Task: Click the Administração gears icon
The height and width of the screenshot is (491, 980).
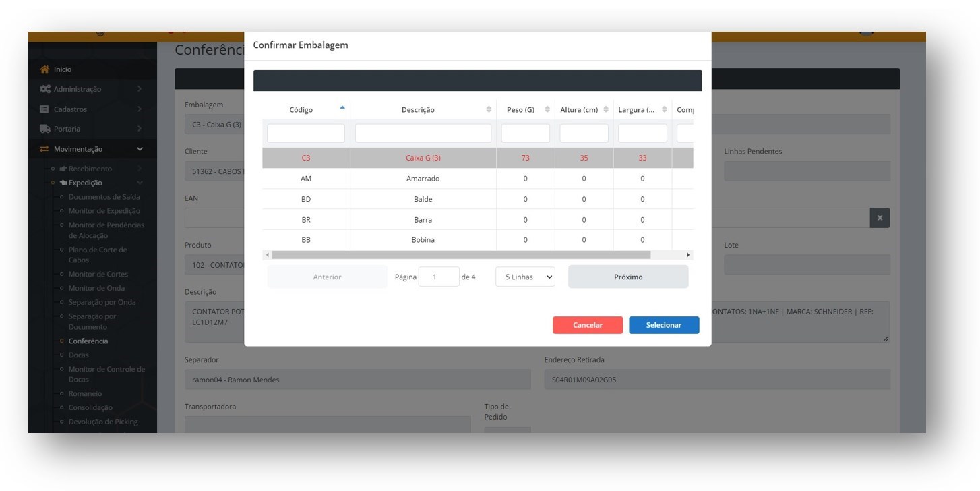Action: [45, 89]
